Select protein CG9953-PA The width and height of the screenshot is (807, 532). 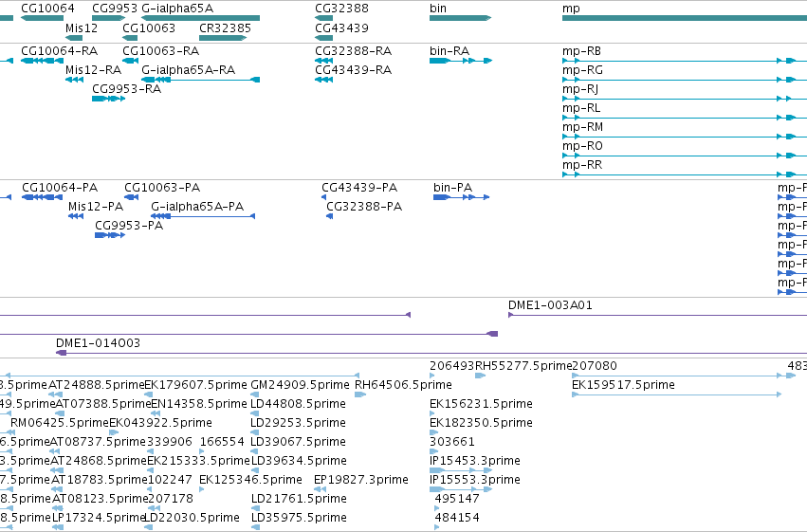129,226
